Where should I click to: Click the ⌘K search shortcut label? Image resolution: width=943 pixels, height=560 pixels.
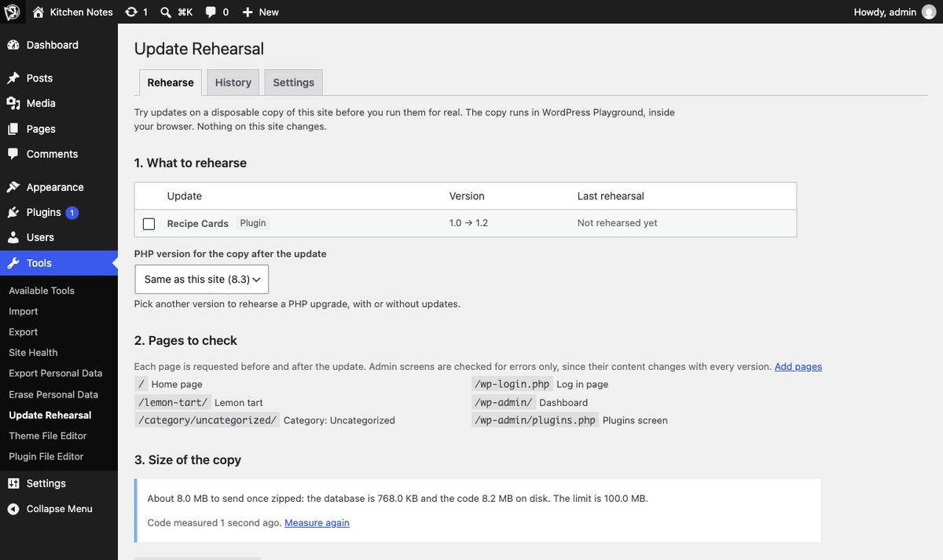(185, 13)
